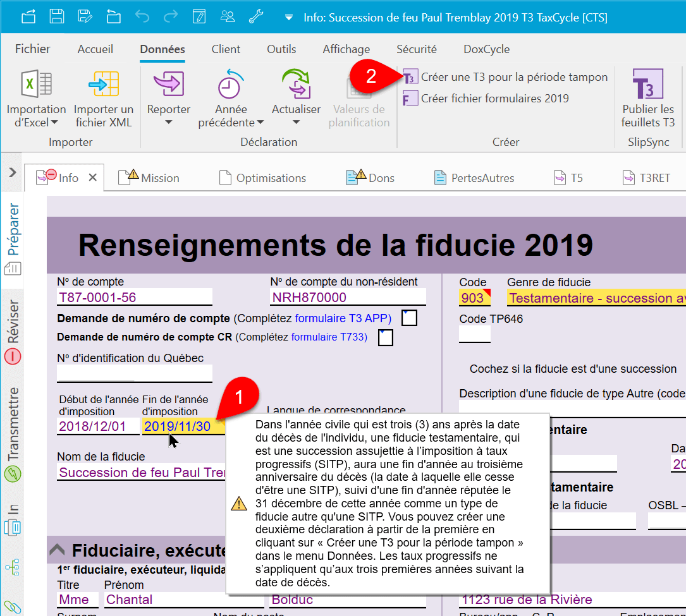
Task: Click the Valeurs de planification button
Action: pos(359,99)
